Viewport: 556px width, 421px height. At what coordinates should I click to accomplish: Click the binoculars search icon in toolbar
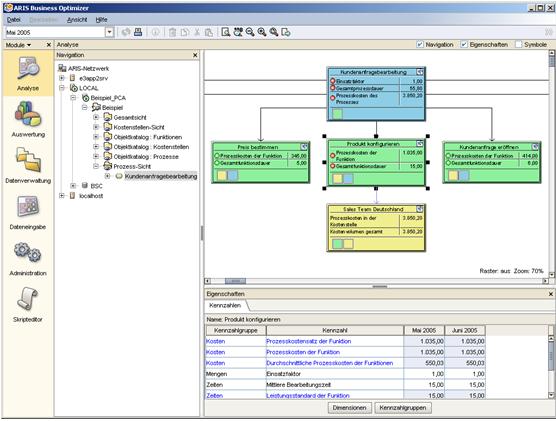click(x=238, y=32)
